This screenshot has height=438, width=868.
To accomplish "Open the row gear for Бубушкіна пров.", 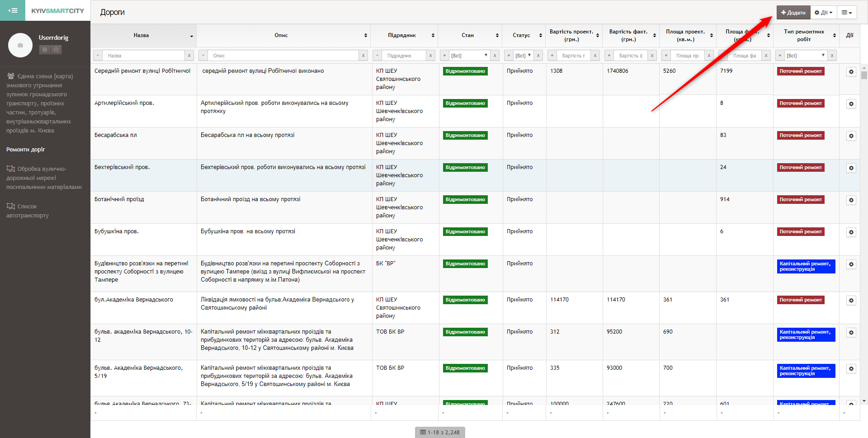I will [x=851, y=232].
